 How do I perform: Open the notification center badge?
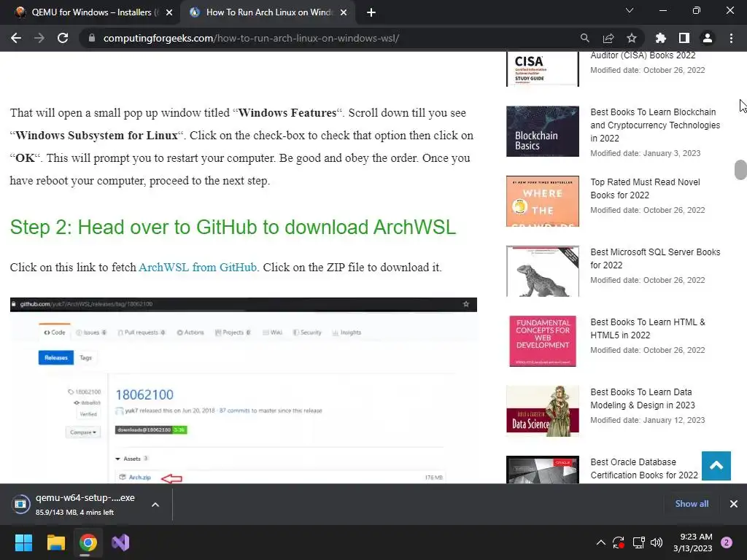727,542
